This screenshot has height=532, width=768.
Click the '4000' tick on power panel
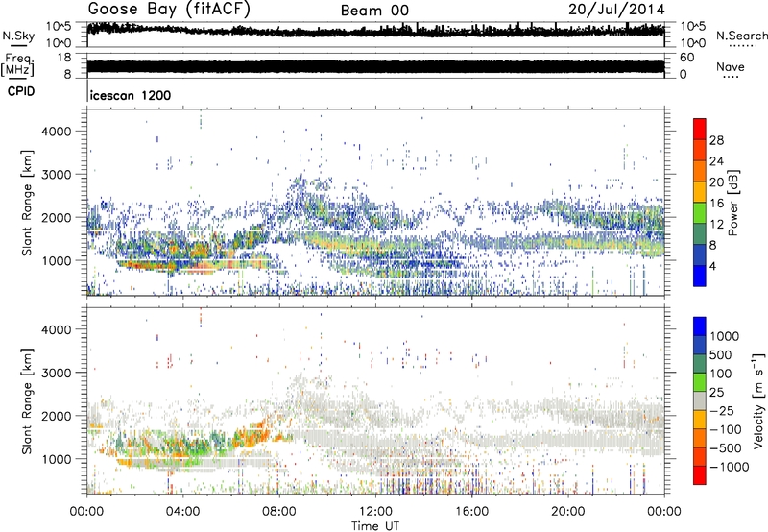(57, 132)
